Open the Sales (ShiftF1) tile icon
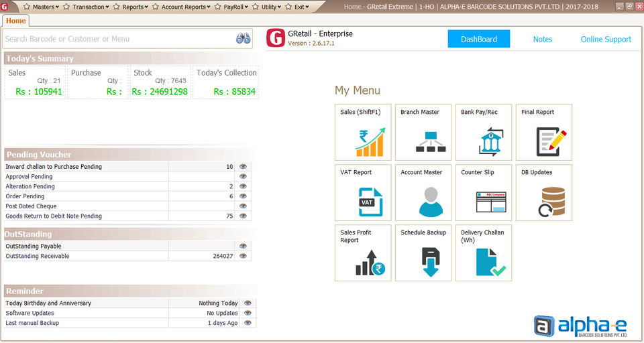Screen dimensions: 644x343 click(x=370, y=142)
